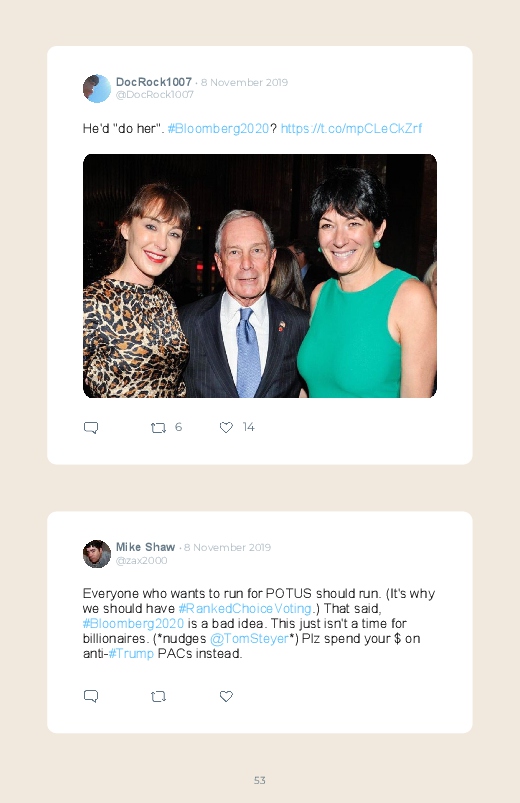520x803 pixels.
Task: Open the photo attached to the first tweet
Action: (260, 276)
